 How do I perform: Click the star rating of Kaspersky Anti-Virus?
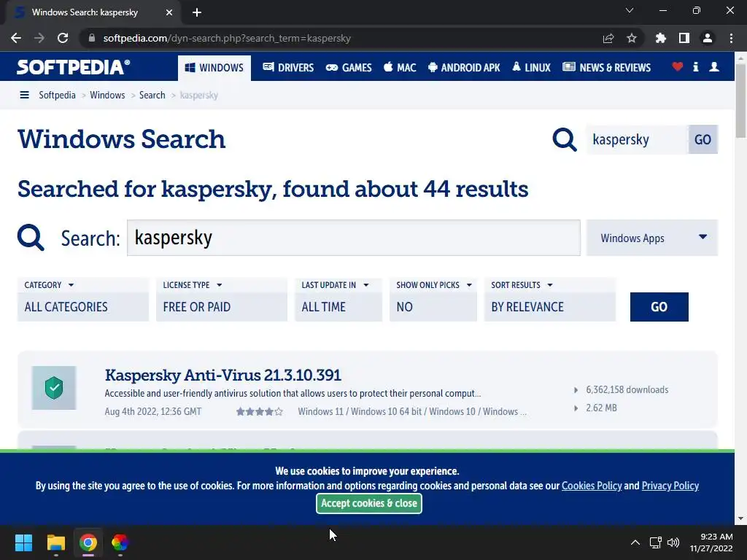click(260, 411)
